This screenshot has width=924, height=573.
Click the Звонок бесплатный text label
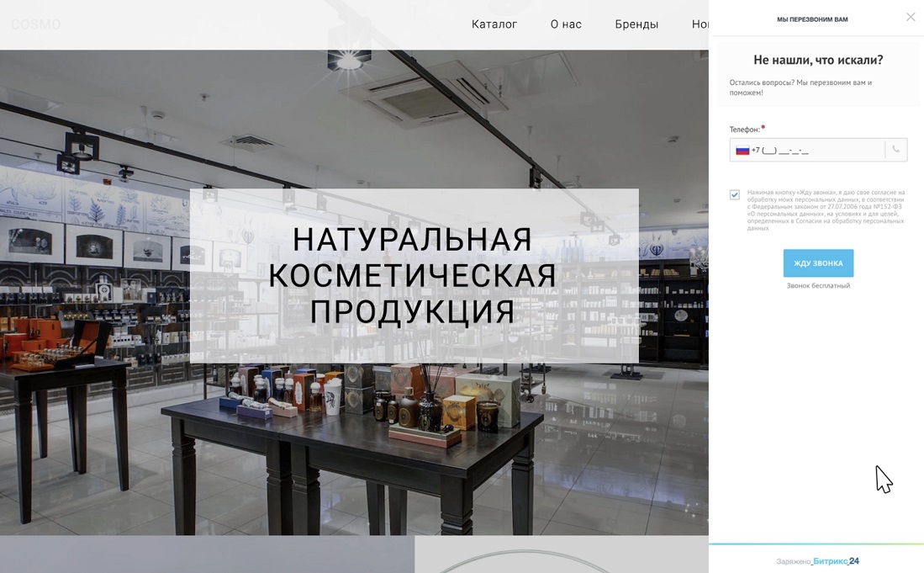[817, 286]
